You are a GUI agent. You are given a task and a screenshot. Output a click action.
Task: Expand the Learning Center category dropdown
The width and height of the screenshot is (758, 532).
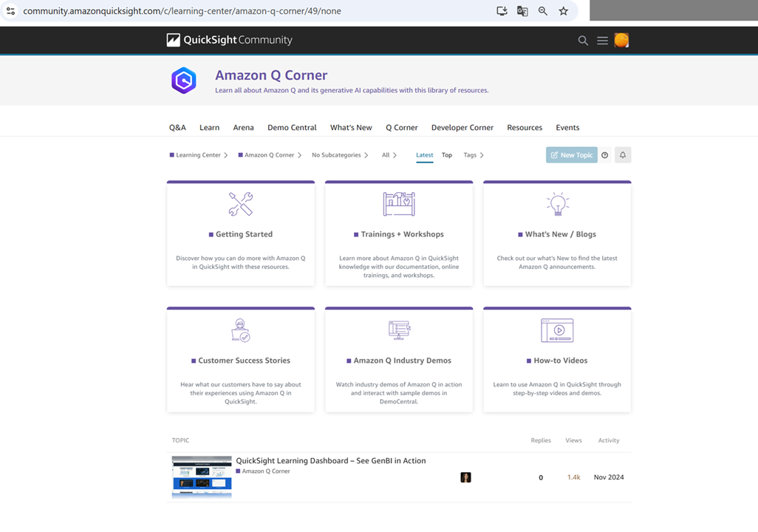click(x=198, y=154)
